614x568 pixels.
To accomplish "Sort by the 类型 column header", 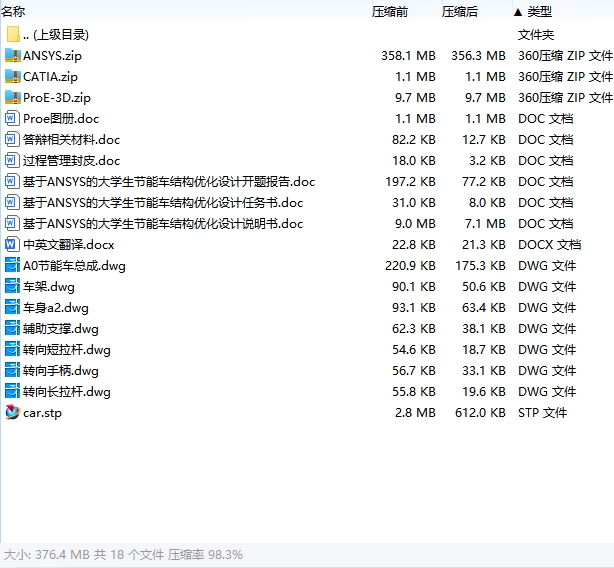I will coord(540,12).
